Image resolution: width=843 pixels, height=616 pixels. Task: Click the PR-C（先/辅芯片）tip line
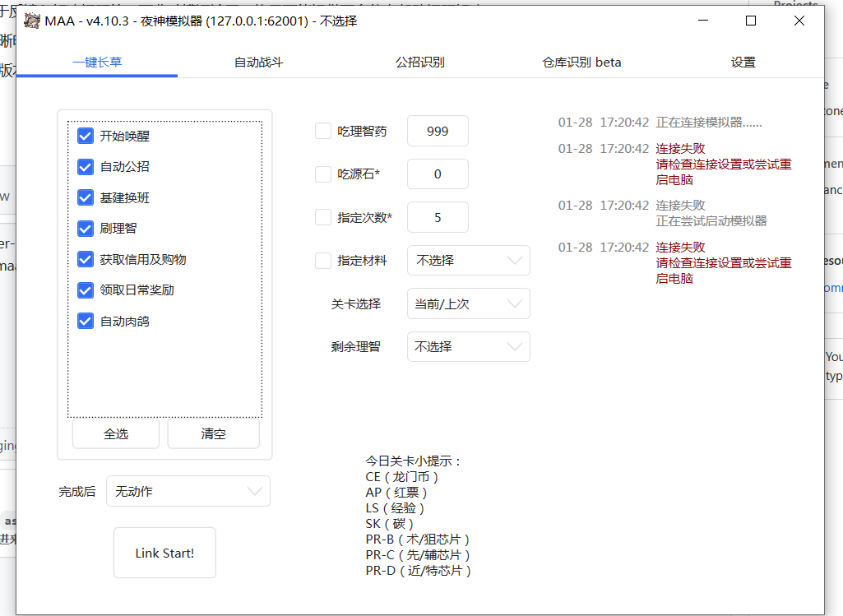coord(418,554)
